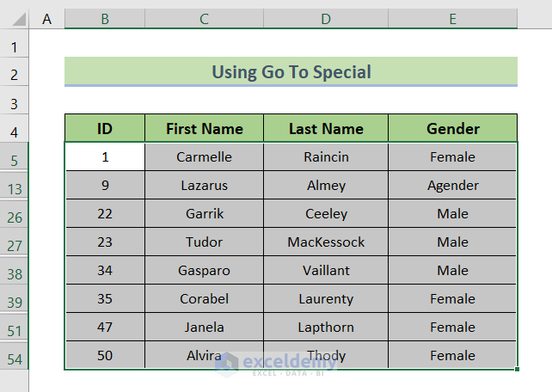Click column A header

coord(46,18)
